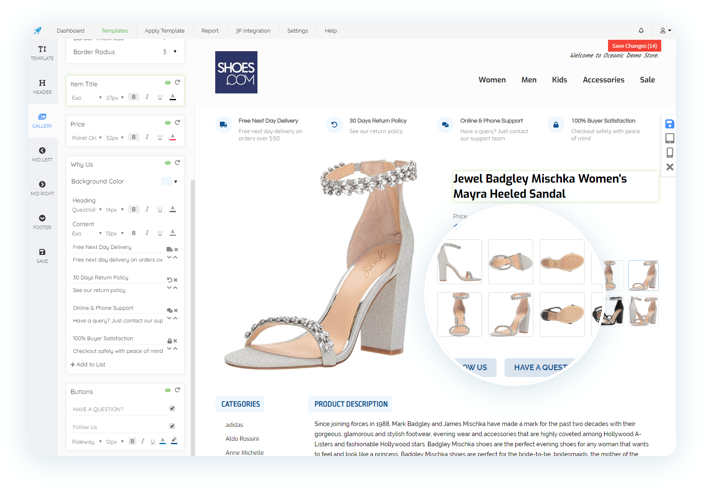Click Save Changes (14) button

click(634, 46)
